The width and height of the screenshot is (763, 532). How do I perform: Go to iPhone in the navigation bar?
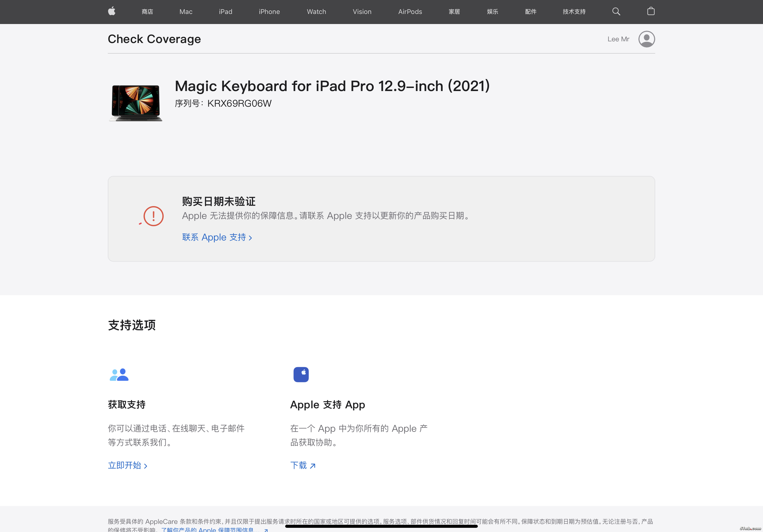coord(269,12)
